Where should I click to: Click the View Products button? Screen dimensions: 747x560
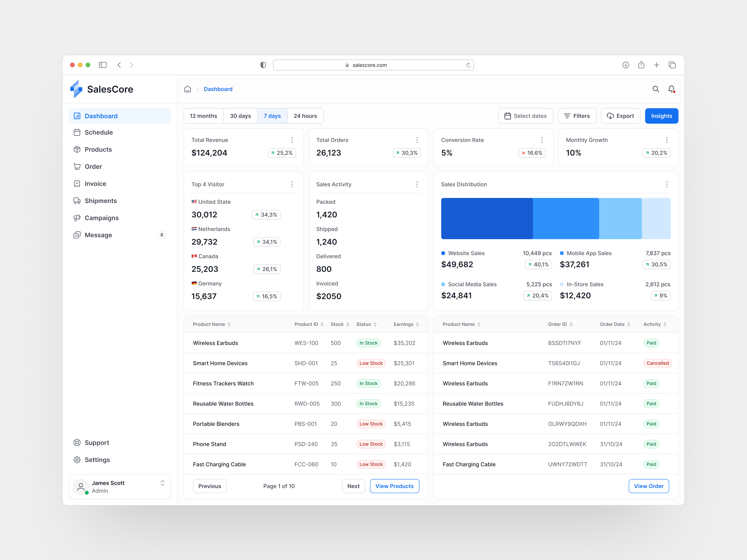[394, 486]
